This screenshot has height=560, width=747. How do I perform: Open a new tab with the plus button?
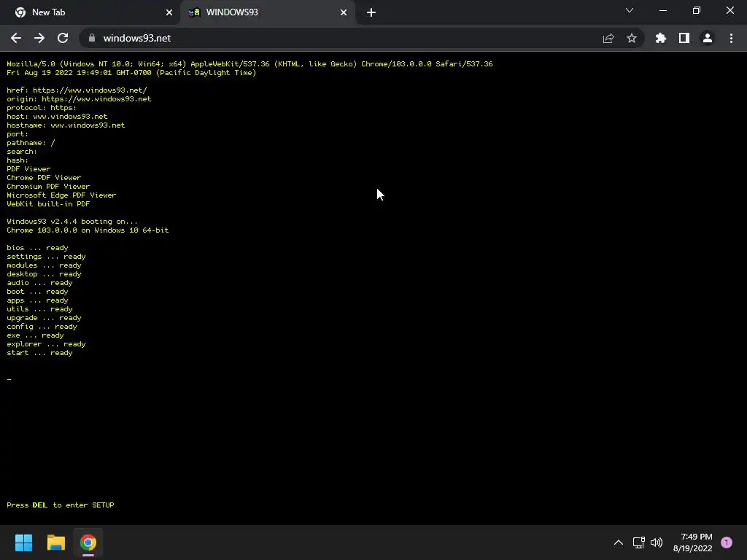tap(371, 12)
